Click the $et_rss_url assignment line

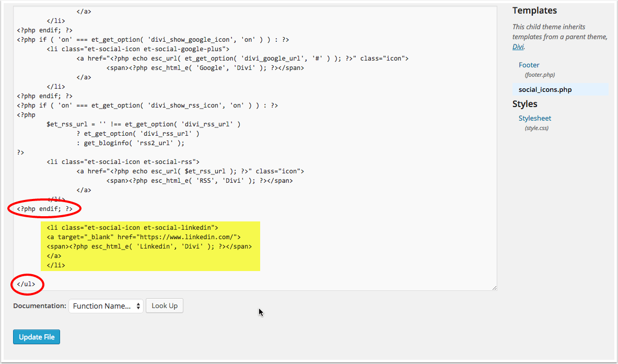tap(144, 124)
